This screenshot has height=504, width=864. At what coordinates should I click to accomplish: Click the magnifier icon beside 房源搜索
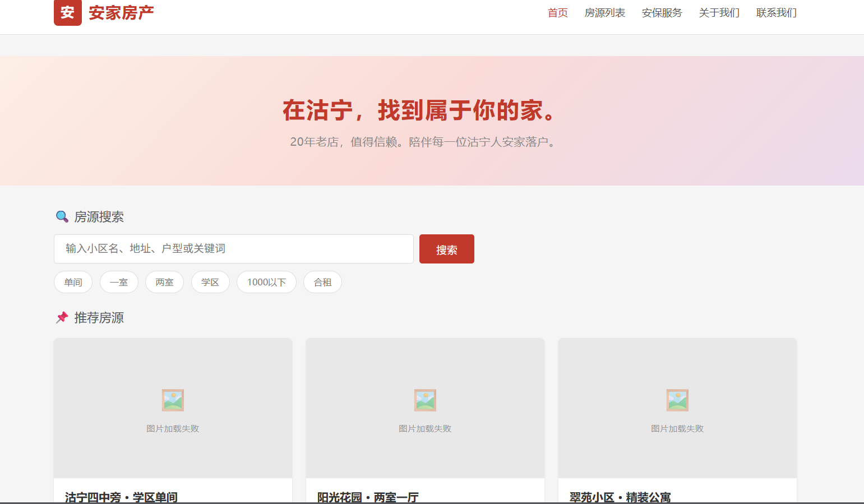(62, 216)
